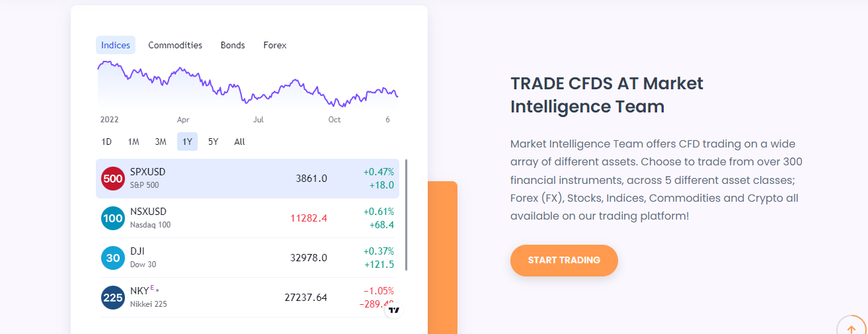Screen dimensions: 868x334
Task: Click the red S&P 500 icon
Action: click(113, 179)
